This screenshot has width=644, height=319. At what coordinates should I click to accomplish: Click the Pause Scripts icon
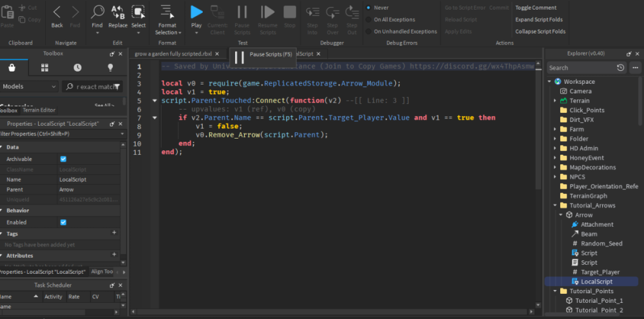[242, 12]
